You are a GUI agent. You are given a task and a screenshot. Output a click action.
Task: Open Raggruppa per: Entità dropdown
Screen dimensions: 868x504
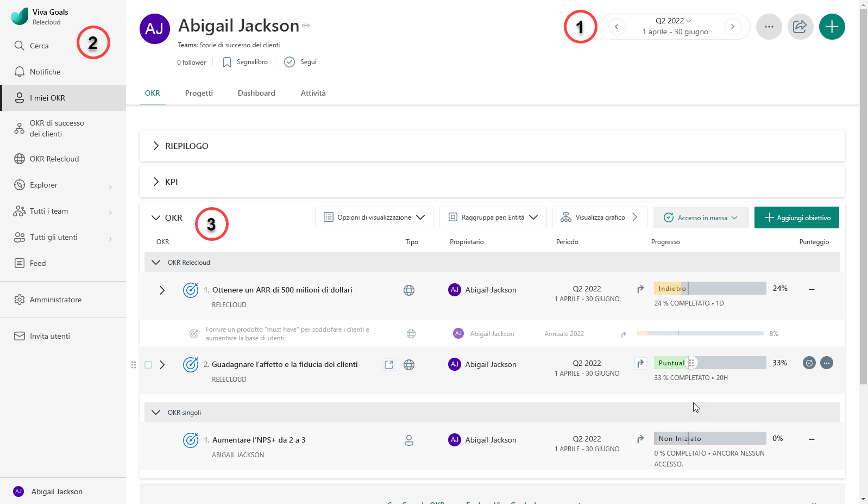point(493,217)
